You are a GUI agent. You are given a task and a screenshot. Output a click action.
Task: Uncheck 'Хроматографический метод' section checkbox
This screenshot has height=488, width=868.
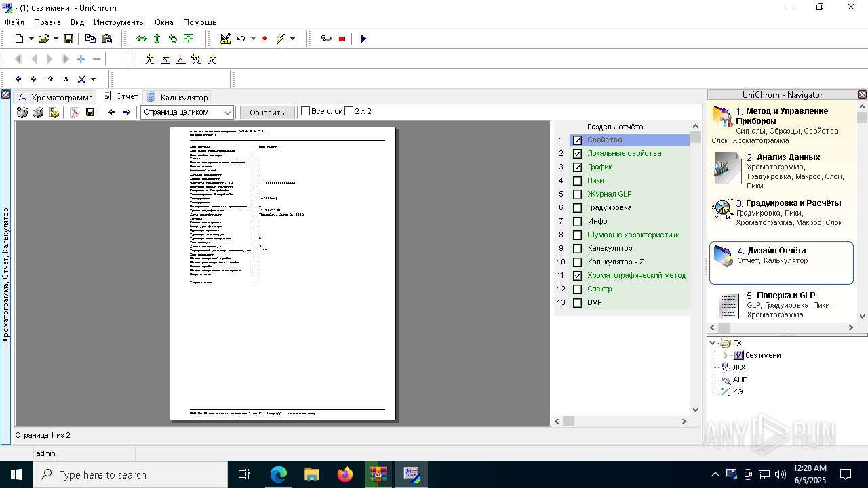[577, 276]
